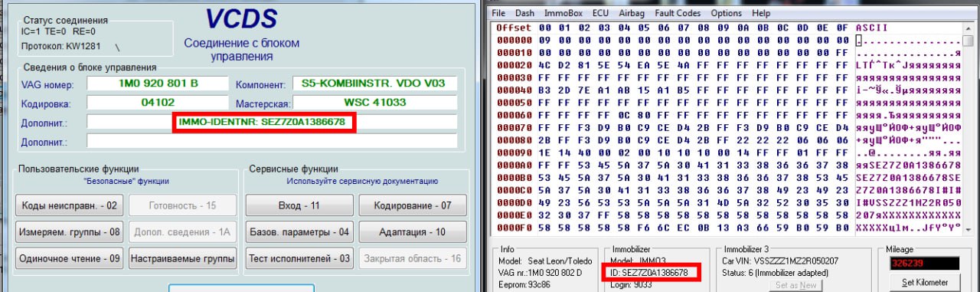Screen dimensions: 980x292
Task: Select hex row at offset 000000
Action: [x=672, y=39]
